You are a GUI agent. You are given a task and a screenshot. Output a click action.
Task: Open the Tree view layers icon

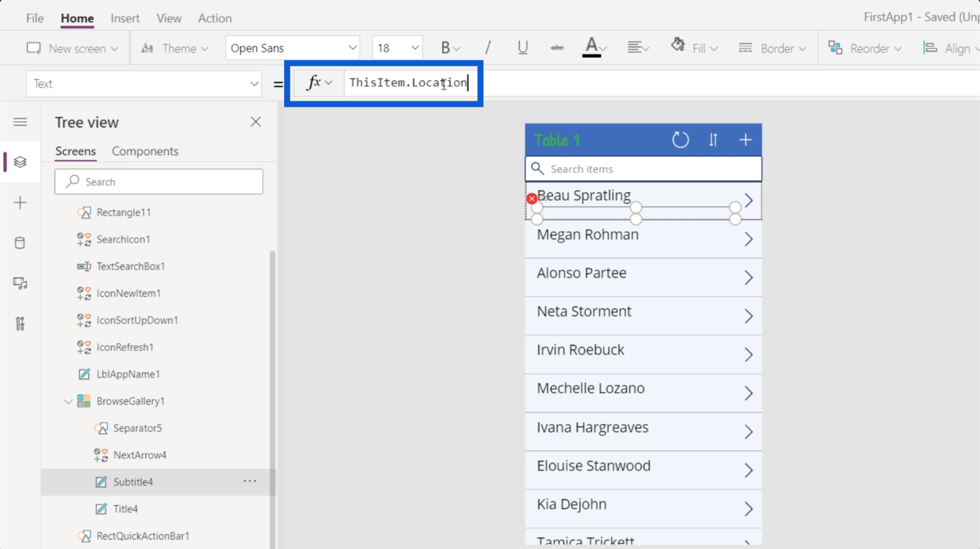click(x=20, y=162)
